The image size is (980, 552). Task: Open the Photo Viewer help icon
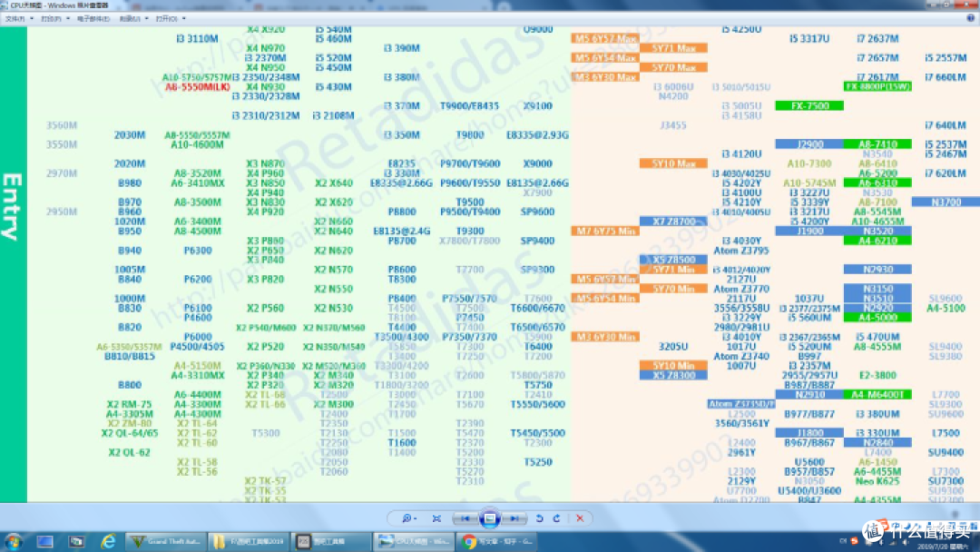point(971,18)
